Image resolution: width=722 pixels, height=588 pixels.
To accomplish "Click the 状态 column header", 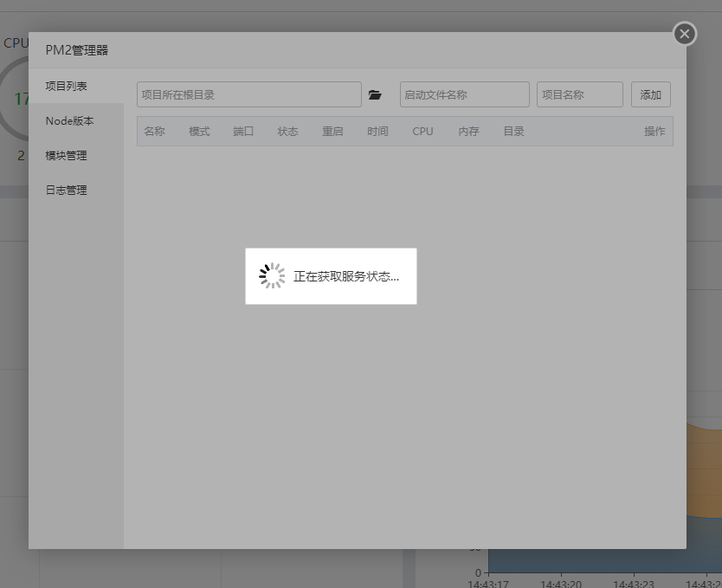I will (287, 132).
